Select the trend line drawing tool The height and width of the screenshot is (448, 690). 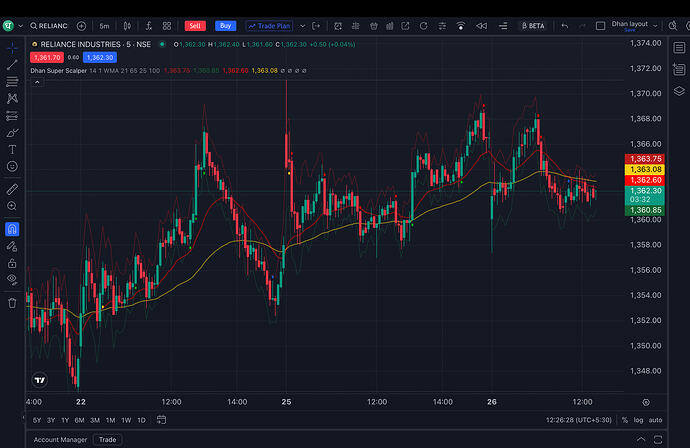click(12, 65)
